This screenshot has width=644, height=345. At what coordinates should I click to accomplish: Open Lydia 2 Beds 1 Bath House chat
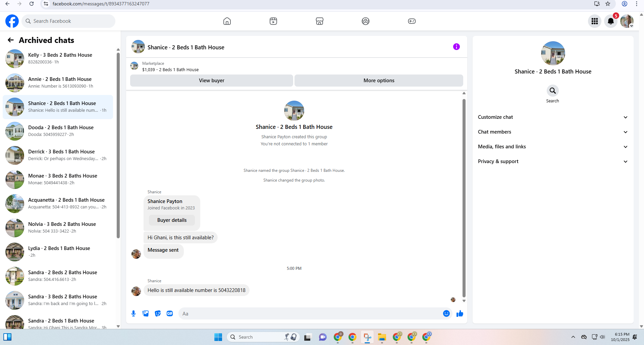[x=58, y=252]
